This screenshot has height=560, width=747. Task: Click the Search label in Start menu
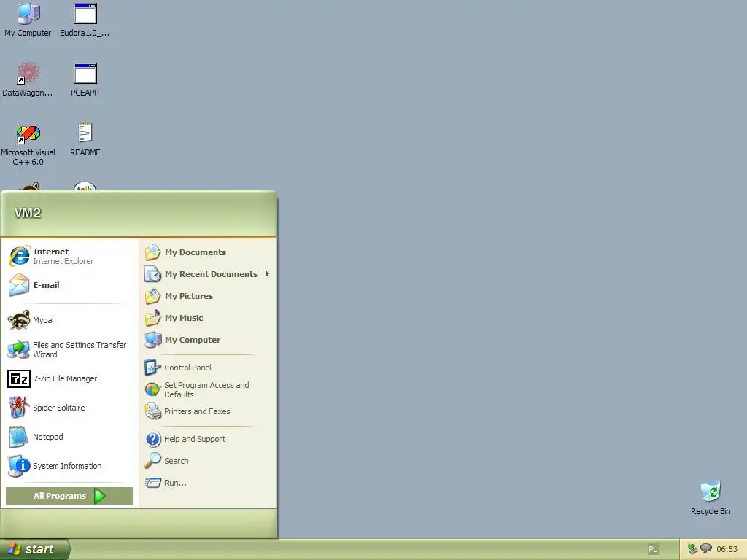coord(177,461)
